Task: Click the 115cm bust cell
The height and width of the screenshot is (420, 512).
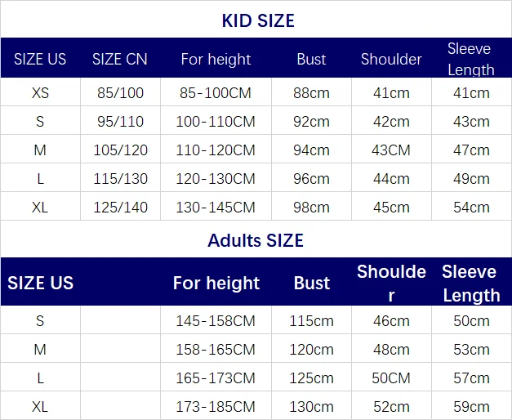Action: [x=311, y=321]
